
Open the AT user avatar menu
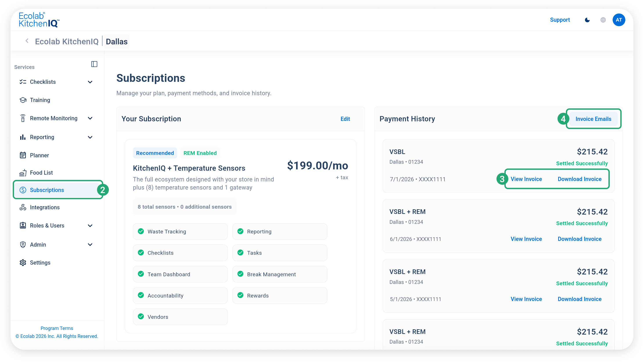pos(619,20)
